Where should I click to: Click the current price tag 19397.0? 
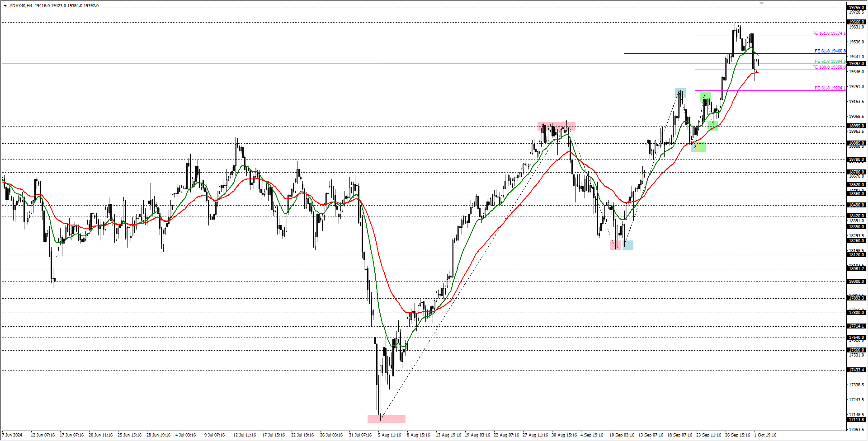tap(856, 64)
